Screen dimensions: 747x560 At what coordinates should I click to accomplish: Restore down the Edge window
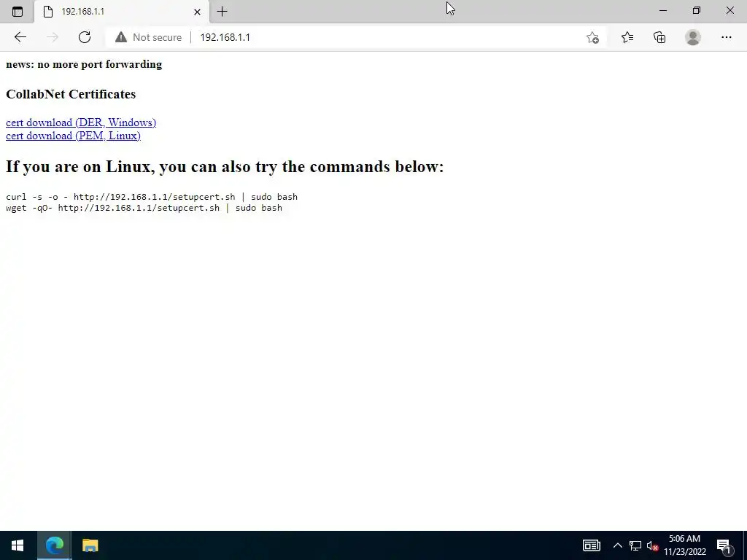tap(697, 10)
